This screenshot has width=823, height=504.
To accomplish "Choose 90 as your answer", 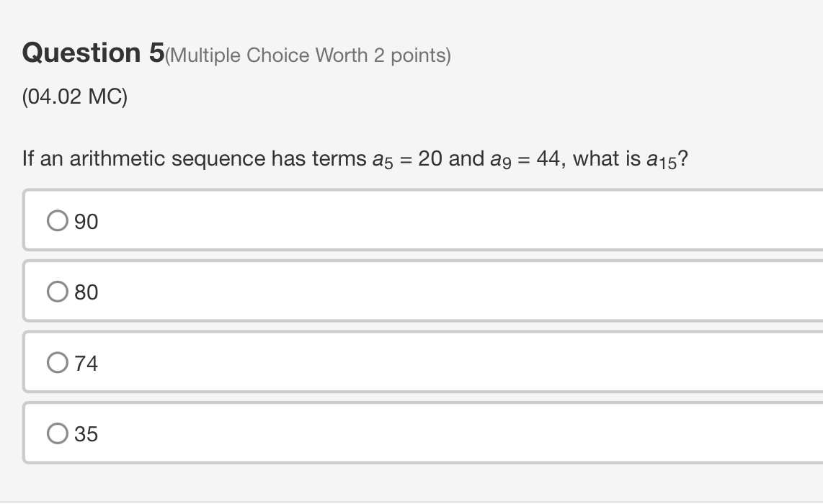I will click(86, 221).
